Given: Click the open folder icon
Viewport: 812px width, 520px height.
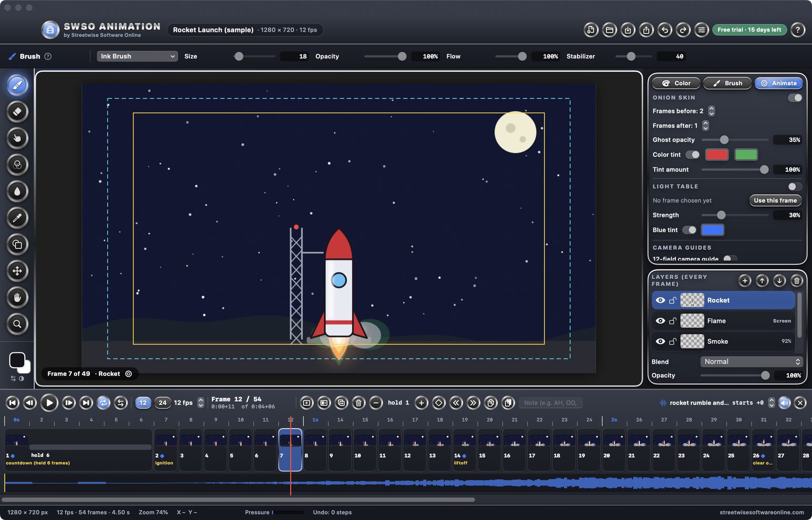Looking at the screenshot, I should (x=610, y=30).
